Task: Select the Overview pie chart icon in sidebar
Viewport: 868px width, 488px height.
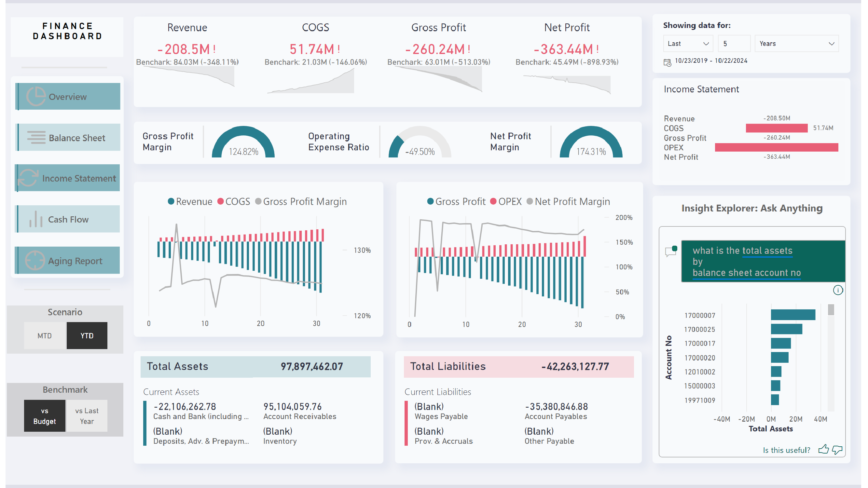Action: point(36,96)
